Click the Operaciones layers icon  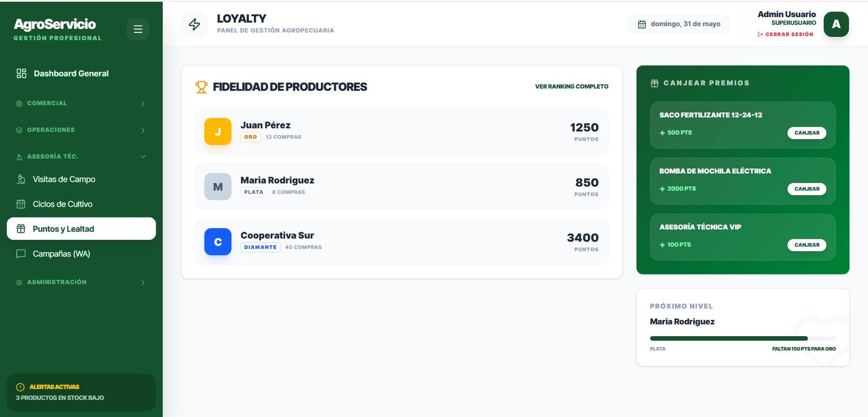coord(20,130)
